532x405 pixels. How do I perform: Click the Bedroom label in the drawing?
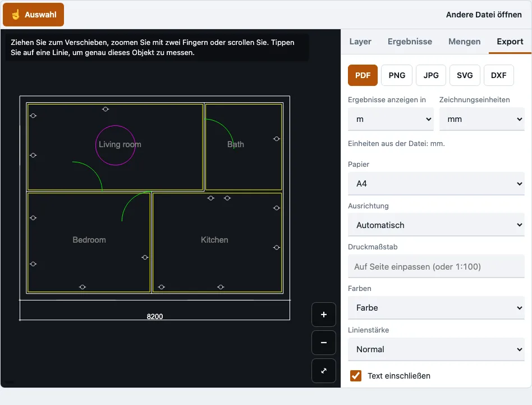pyautogui.click(x=89, y=240)
